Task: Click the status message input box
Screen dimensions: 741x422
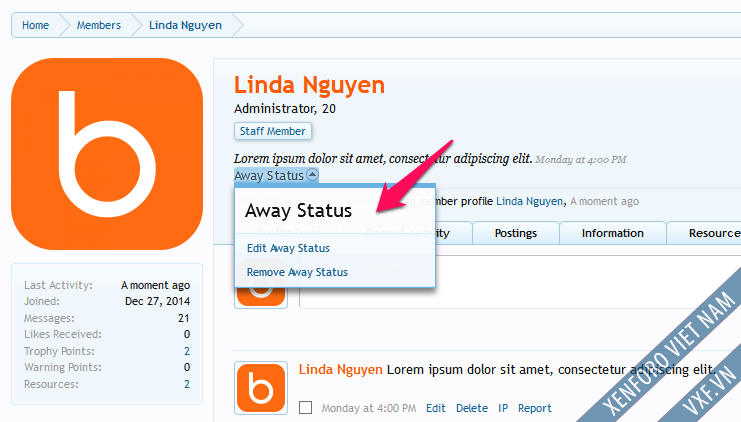Action: (520, 282)
